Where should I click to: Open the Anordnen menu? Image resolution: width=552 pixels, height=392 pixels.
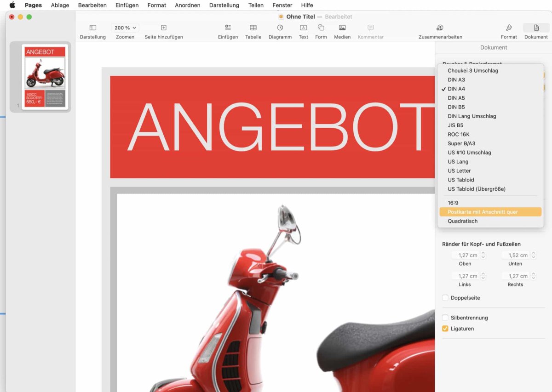pyautogui.click(x=188, y=5)
